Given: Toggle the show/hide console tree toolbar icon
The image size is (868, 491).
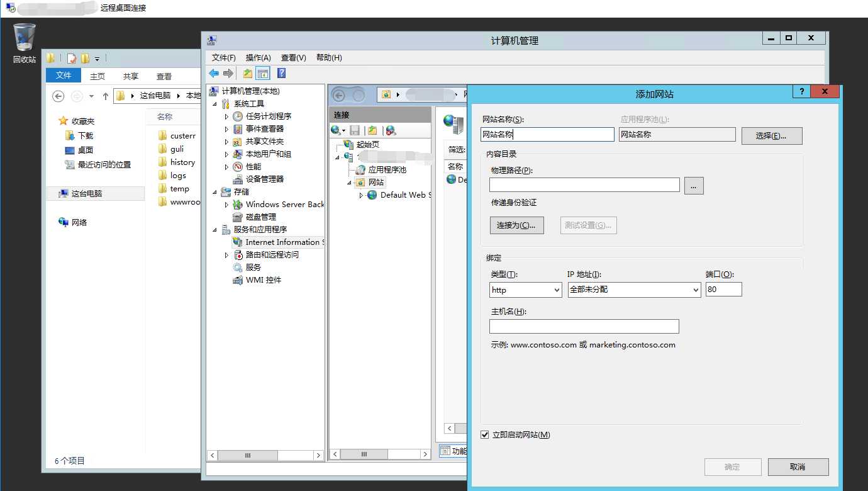Looking at the screenshot, I should [x=263, y=73].
